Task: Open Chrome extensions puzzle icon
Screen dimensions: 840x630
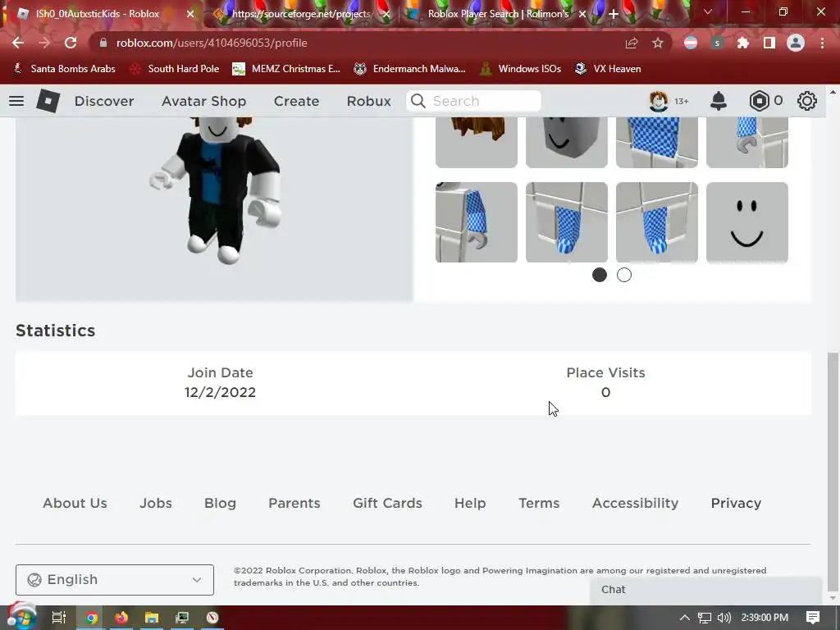Action: pyautogui.click(x=743, y=43)
